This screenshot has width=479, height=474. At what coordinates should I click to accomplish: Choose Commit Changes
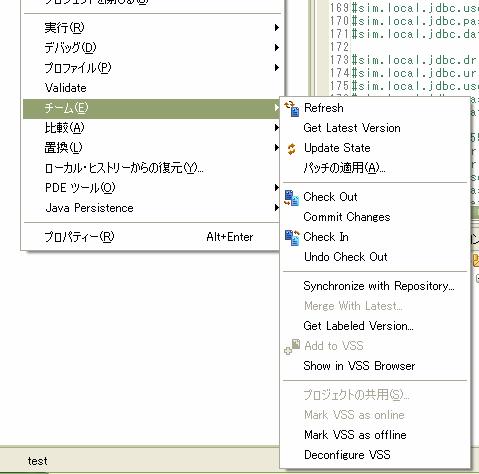click(375, 217)
